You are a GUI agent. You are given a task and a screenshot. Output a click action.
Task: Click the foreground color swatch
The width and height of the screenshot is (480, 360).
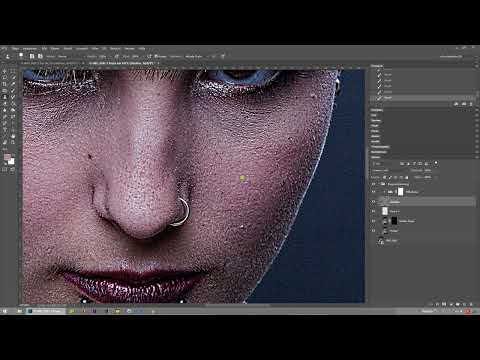[7, 157]
